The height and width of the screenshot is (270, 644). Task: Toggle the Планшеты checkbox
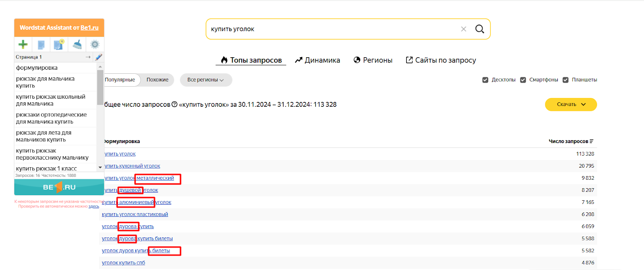(x=566, y=80)
